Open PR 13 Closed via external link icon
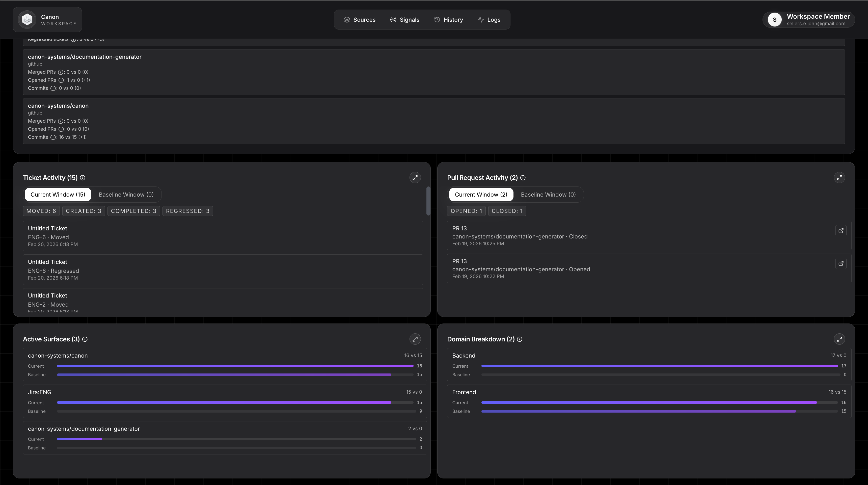 tap(841, 231)
